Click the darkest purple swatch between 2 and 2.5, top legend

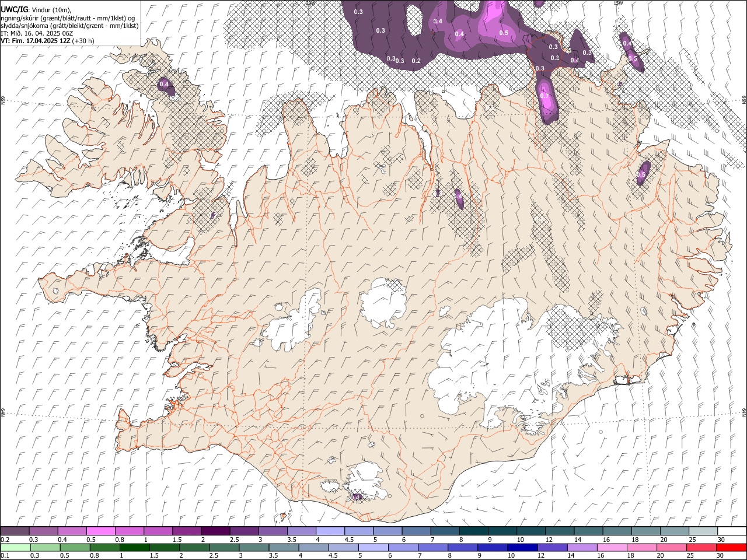tap(215, 531)
